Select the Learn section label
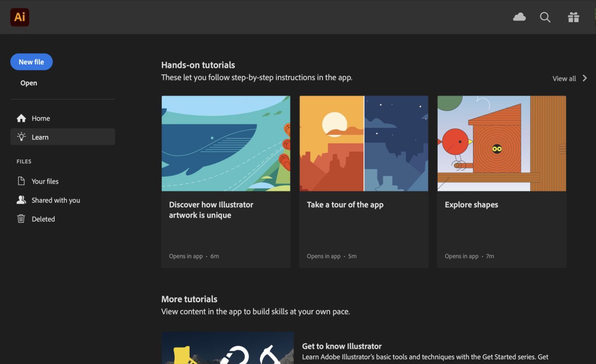The height and width of the screenshot is (364, 596). 40,137
